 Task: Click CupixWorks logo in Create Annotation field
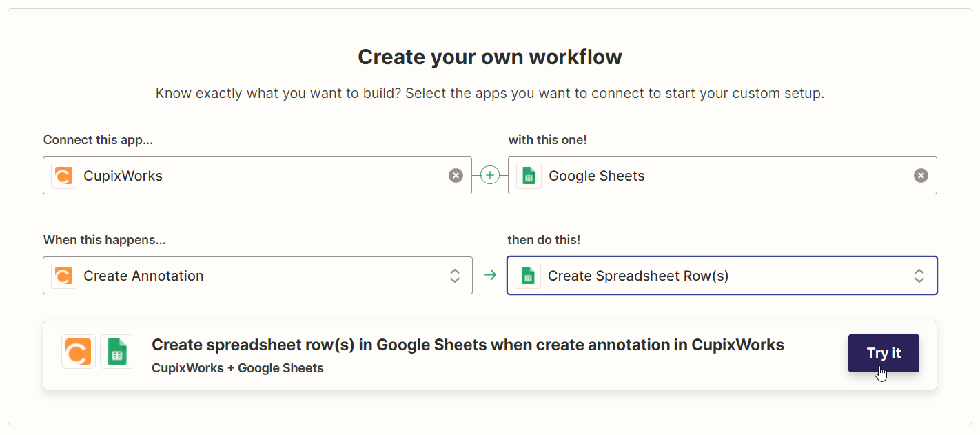(x=64, y=276)
